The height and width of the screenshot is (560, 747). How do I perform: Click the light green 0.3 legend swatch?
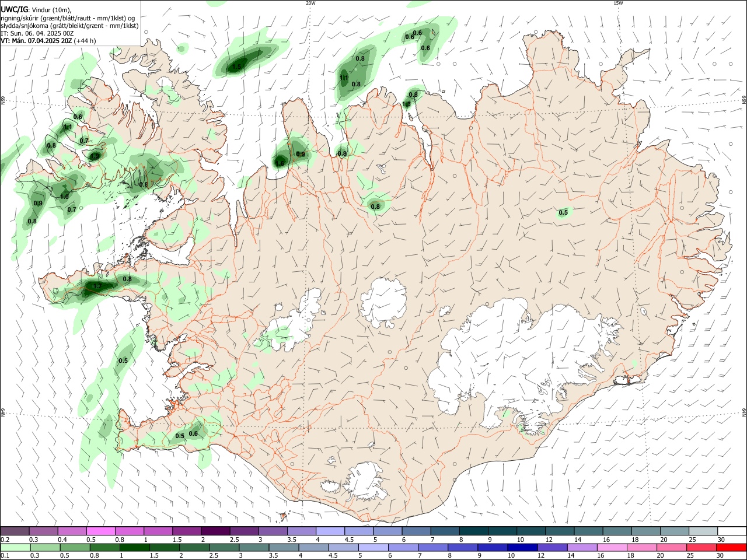pos(46,547)
